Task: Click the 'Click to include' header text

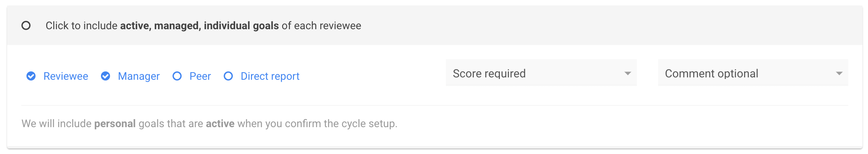Action: [81, 26]
